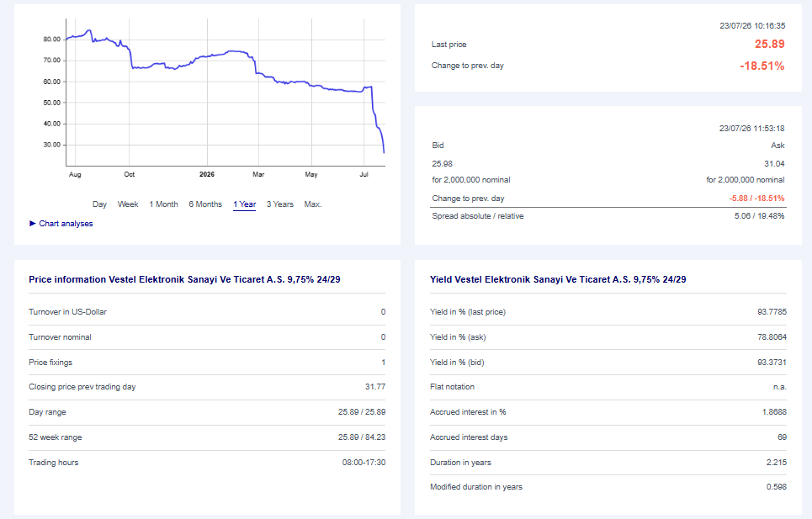The image size is (812, 519).
Task: Click the Price information Vestel Elektronik heading
Action: point(184,279)
